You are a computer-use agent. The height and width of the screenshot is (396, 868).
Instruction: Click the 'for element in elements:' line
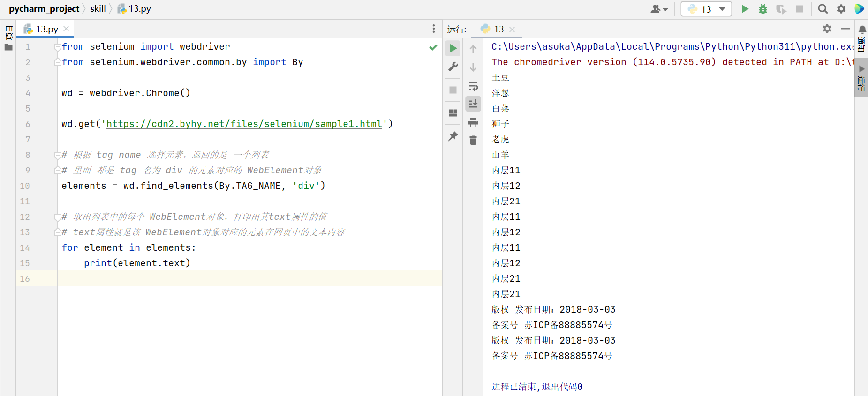pyautogui.click(x=128, y=247)
